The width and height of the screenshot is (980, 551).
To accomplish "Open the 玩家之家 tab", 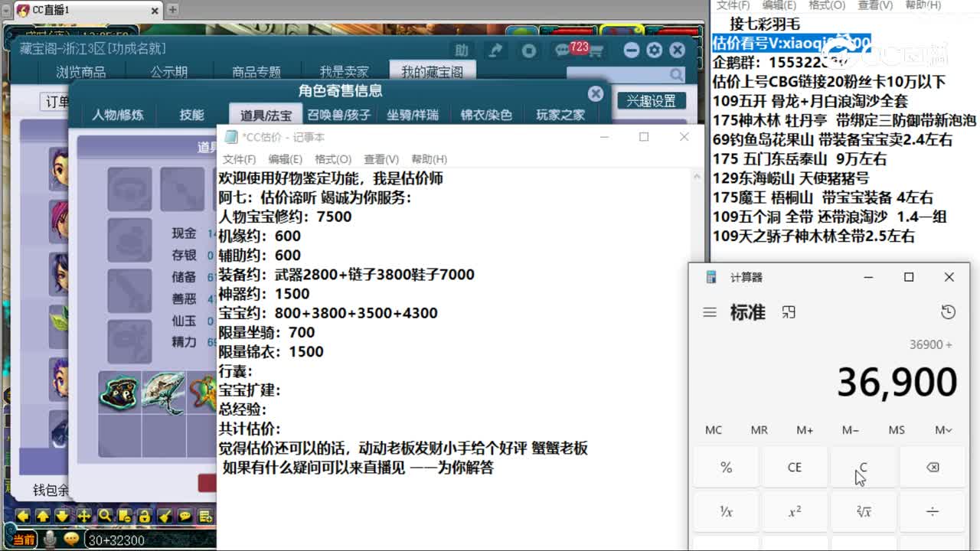I will point(560,115).
